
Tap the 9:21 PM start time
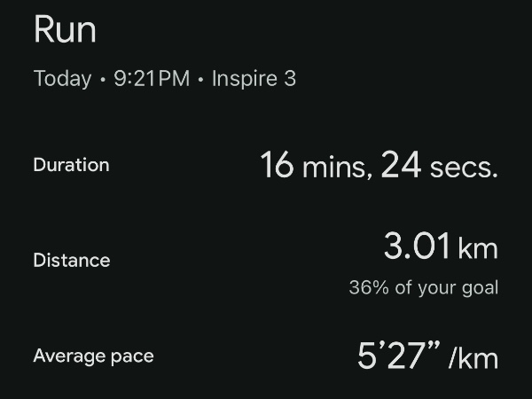pyautogui.click(x=152, y=78)
